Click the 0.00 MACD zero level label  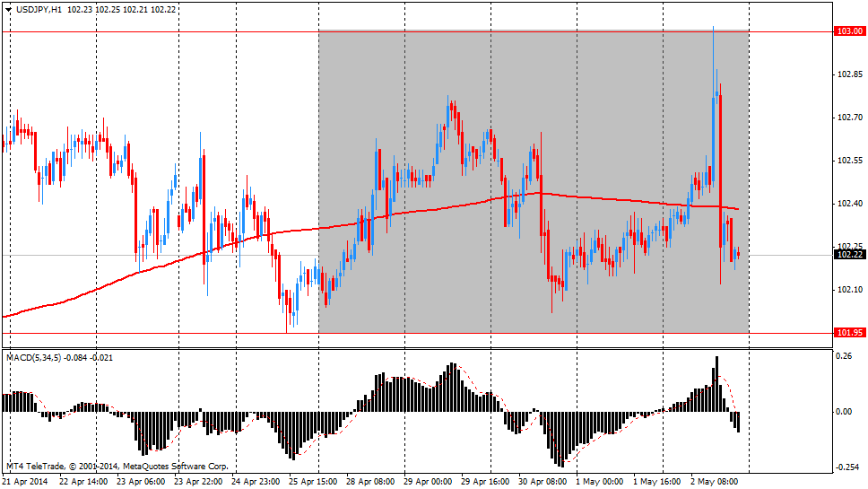[x=844, y=412]
